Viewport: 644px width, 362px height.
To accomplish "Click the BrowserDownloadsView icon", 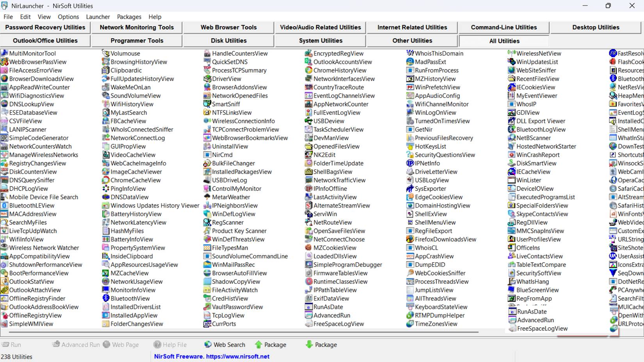I will pos(4,79).
